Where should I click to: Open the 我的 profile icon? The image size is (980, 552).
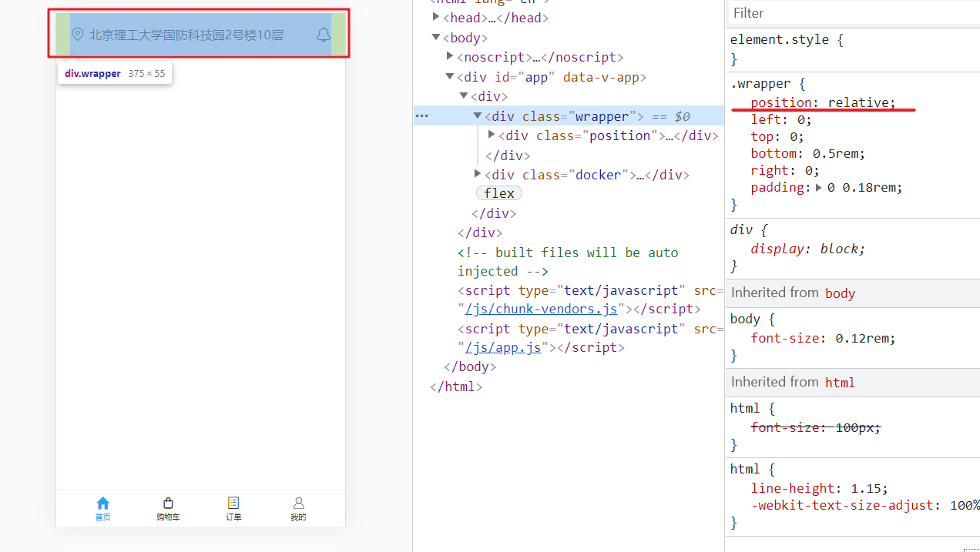click(299, 503)
